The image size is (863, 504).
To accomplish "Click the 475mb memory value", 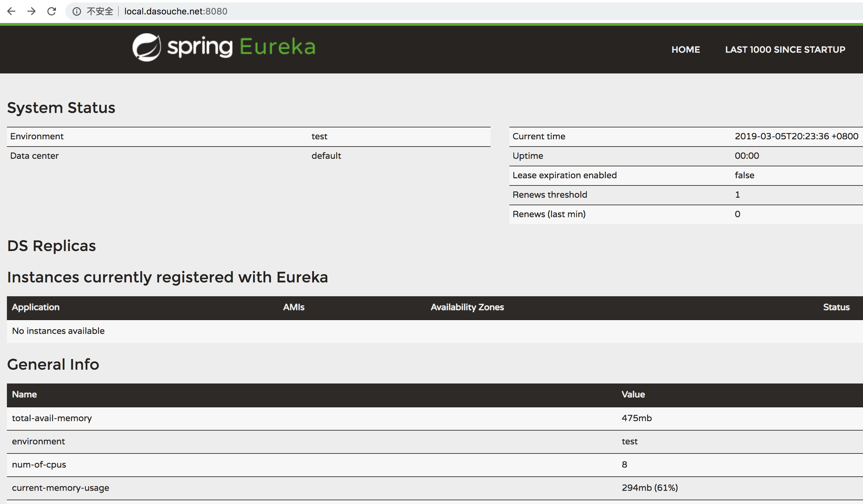I will tap(637, 418).
